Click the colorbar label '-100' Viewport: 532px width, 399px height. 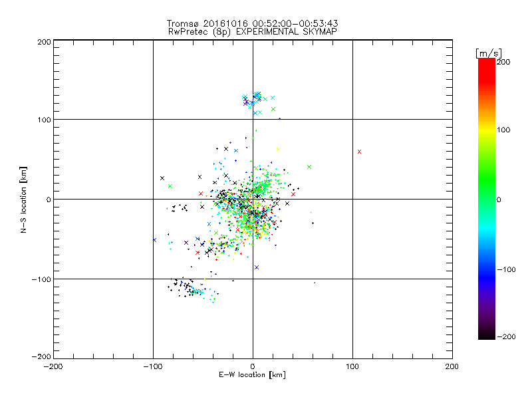[x=506, y=269]
